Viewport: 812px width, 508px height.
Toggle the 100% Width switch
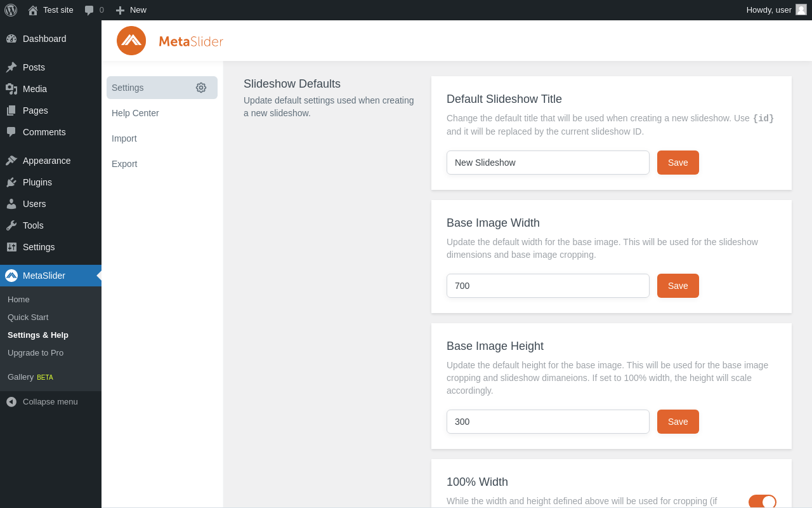click(x=762, y=502)
